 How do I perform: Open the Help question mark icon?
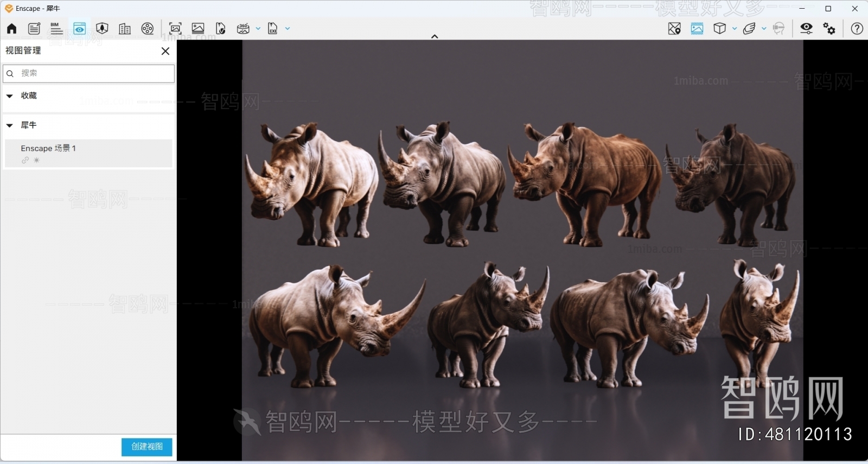point(857,29)
